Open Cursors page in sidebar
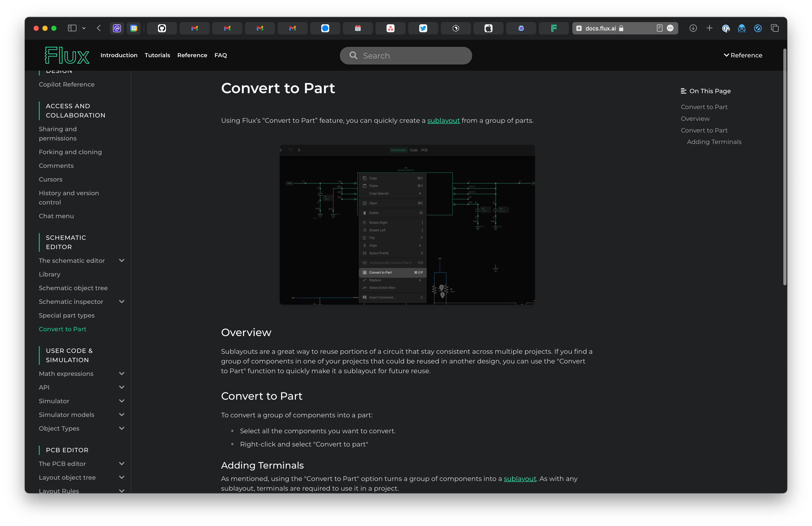This screenshot has width=812, height=526. [x=51, y=179]
